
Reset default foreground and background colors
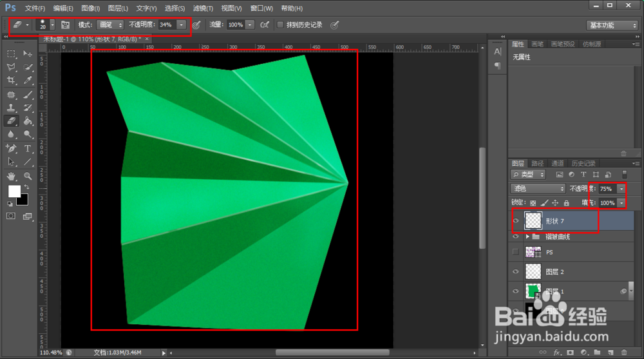tap(10, 204)
